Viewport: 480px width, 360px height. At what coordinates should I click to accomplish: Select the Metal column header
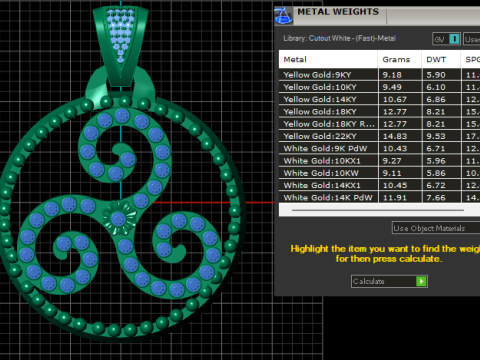(x=328, y=60)
